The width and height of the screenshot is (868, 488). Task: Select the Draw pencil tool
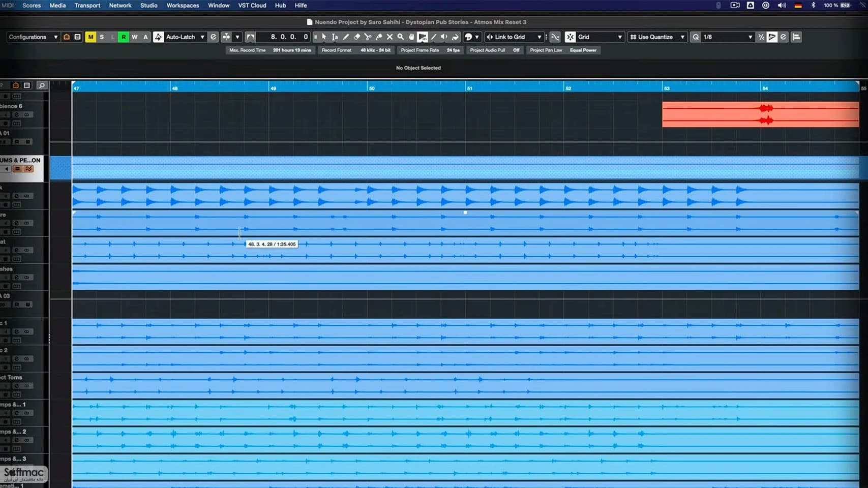(x=346, y=37)
